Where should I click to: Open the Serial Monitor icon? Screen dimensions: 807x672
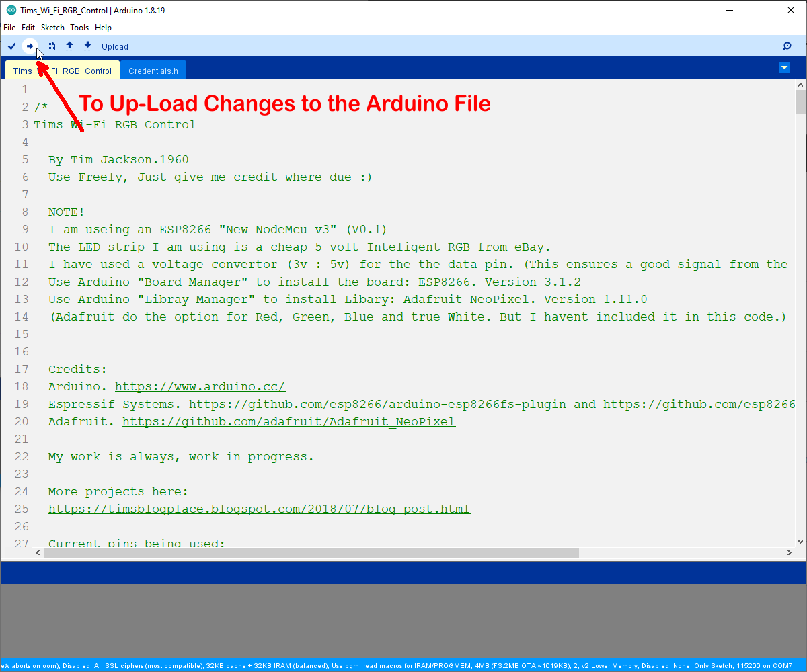(x=788, y=46)
